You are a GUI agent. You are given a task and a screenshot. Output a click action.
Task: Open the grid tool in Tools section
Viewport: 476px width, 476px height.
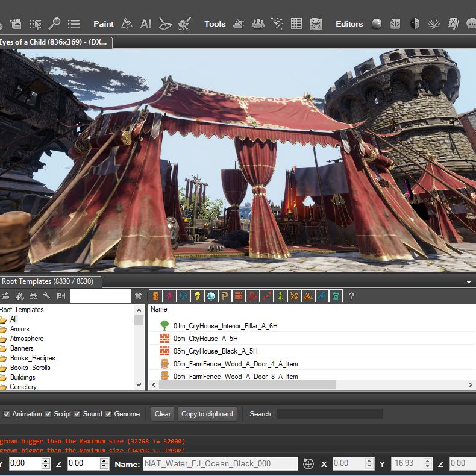pos(296,23)
